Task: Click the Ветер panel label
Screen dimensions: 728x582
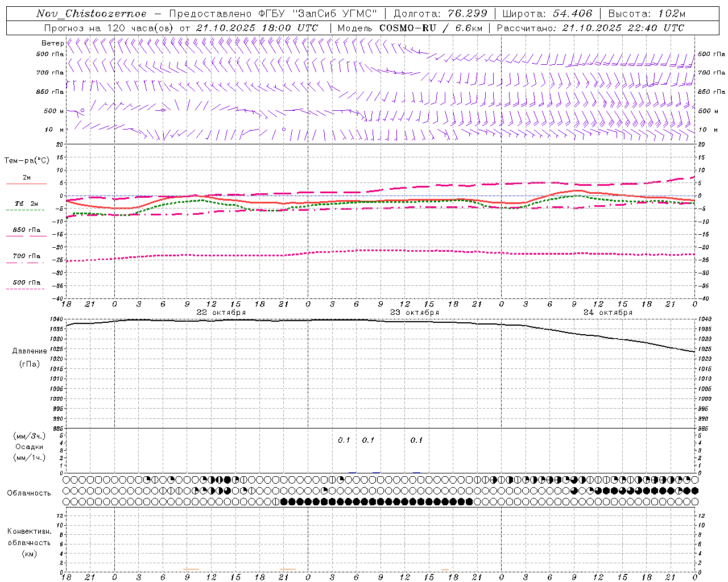Action: pyautogui.click(x=52, y=43)
